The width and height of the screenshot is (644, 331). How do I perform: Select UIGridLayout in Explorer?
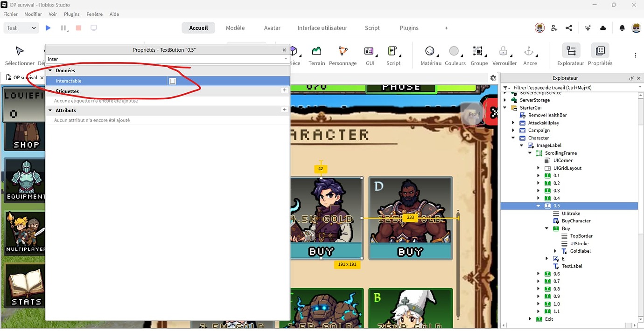tap(567, 168)
